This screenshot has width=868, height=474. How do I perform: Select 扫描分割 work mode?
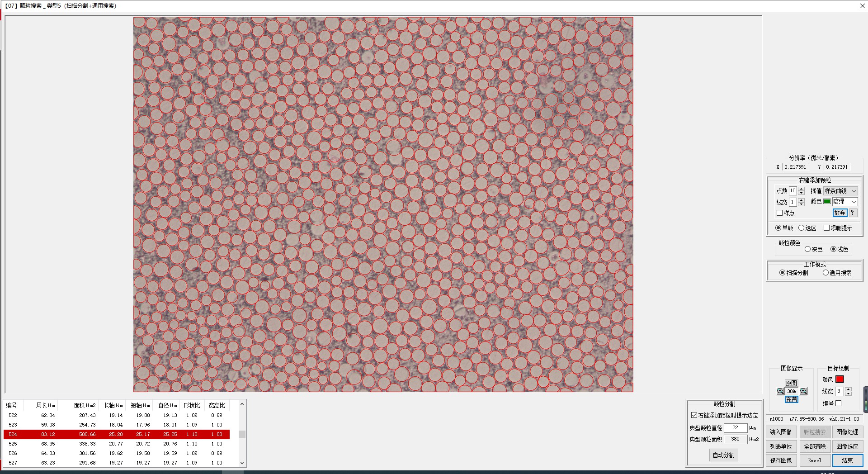point(782,273)
